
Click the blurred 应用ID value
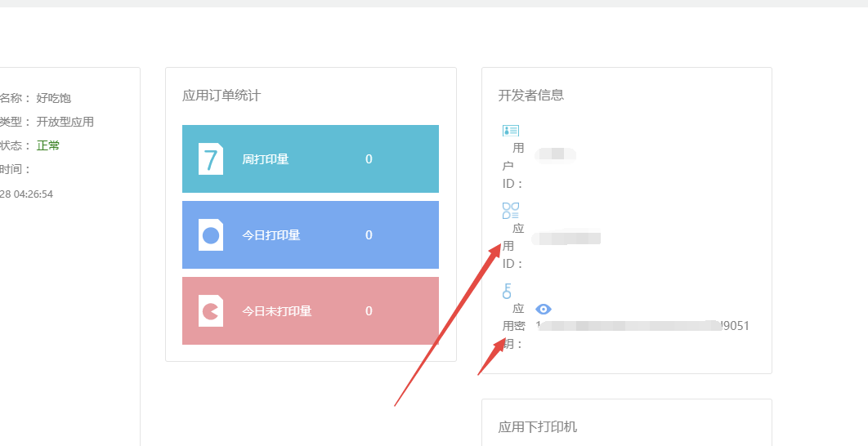(x=567, y=239)
